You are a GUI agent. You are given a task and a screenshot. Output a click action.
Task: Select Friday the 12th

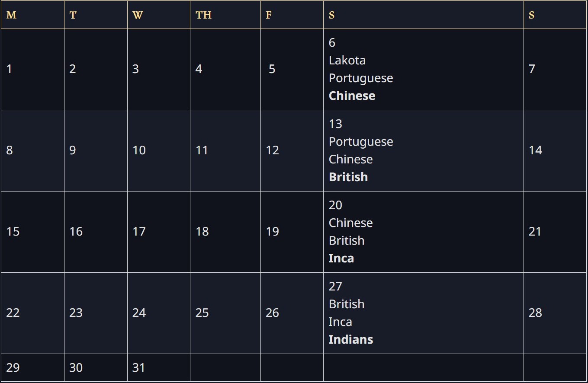[272, 150]
